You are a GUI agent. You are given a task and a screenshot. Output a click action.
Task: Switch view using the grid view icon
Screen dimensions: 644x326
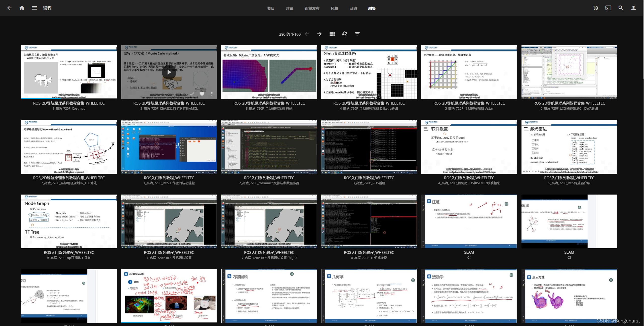pyautogui.click(x=332, y=34)
